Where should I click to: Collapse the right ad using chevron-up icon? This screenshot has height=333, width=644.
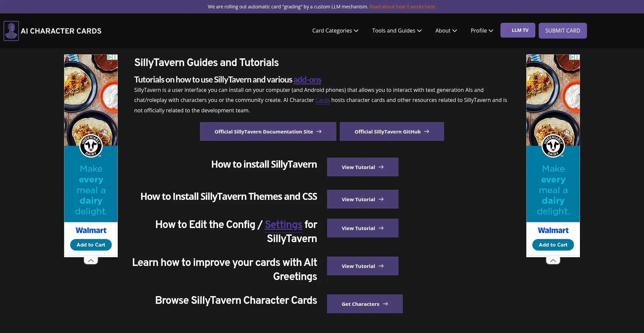(553, 261)
